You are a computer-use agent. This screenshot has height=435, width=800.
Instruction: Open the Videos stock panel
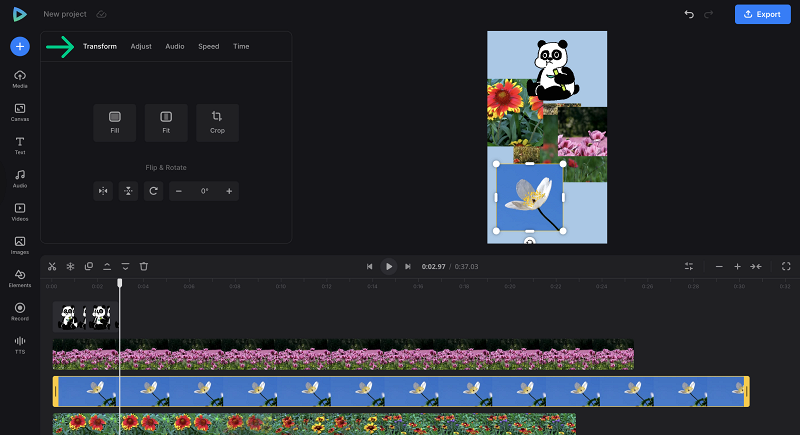tap(20, 212)
